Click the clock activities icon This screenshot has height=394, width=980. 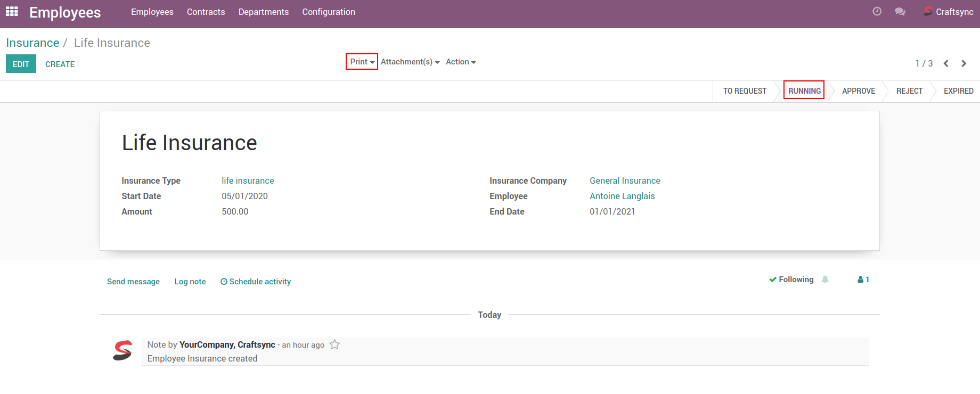click(877, 11)
